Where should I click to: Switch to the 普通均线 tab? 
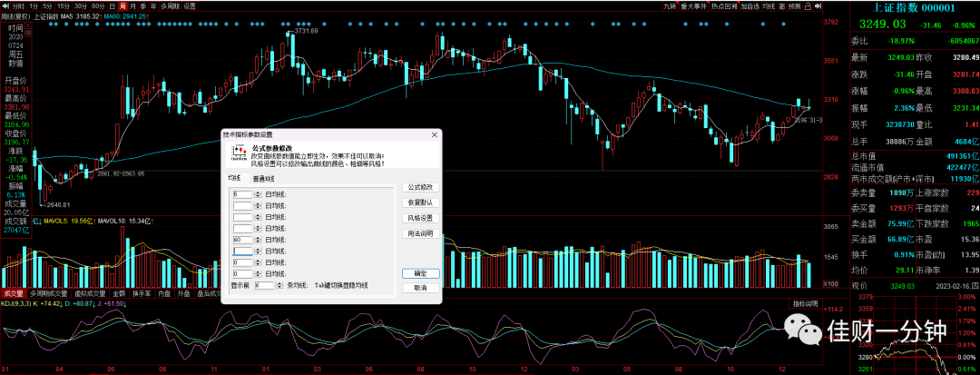[264, 179]
